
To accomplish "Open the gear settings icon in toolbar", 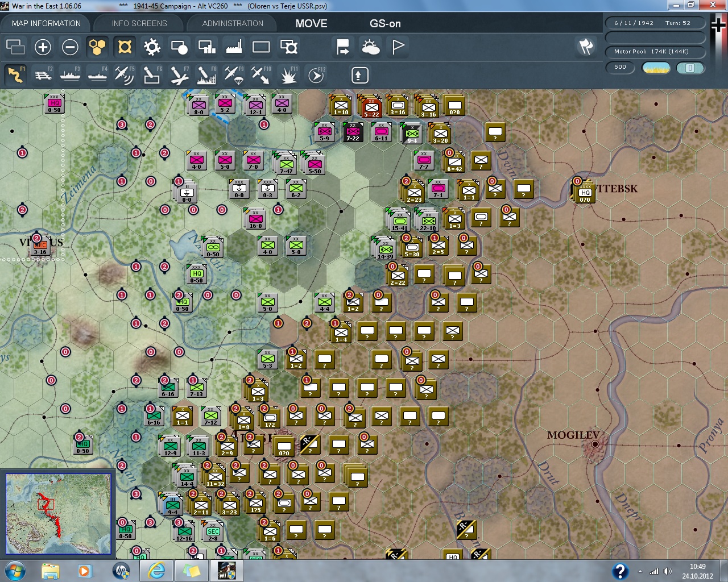I will point(152,47).
